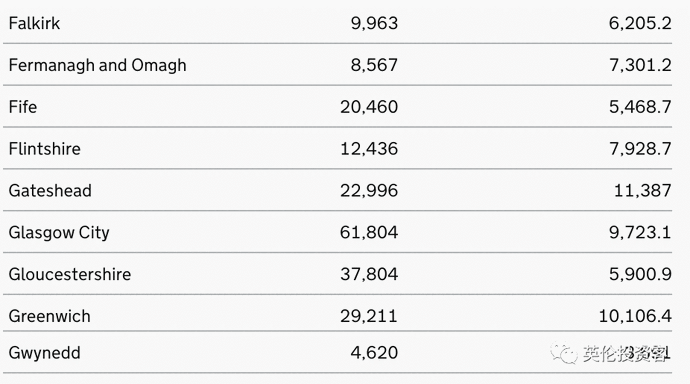Image resolution: width=690 pixels, height=384 pixels.
Task: Click the Flintshire area name
Action: click(45, 149)
